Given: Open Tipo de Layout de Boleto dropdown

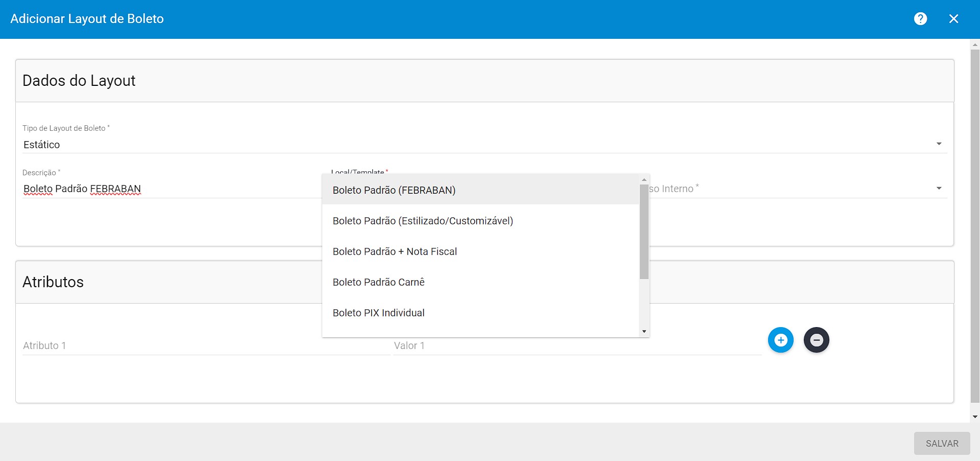Looking at the screenshot, I should (x=485, y=145).
